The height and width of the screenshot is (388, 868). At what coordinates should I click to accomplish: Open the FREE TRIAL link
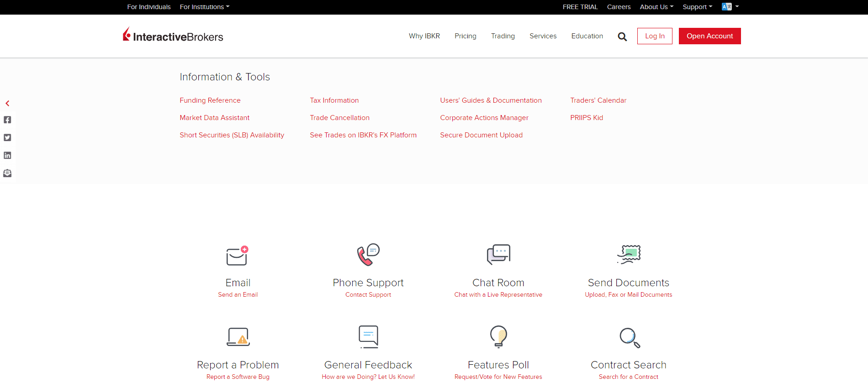pos(580,7)
